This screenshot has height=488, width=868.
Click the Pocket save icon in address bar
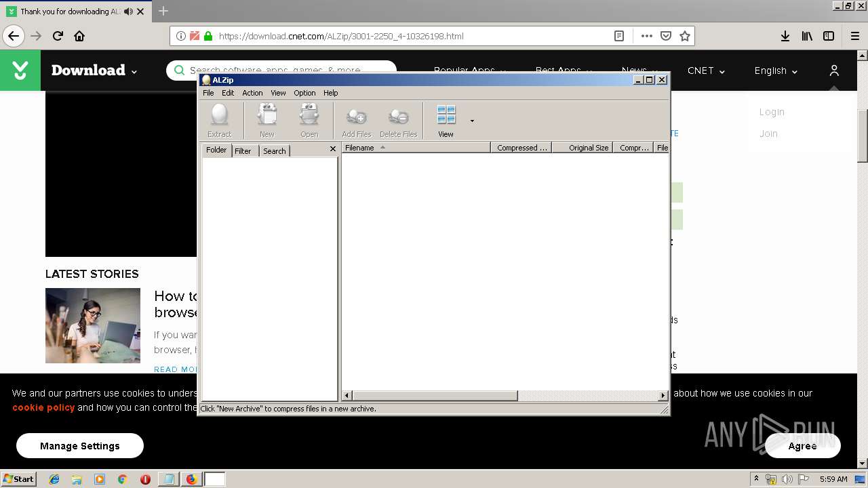(666, 36)
